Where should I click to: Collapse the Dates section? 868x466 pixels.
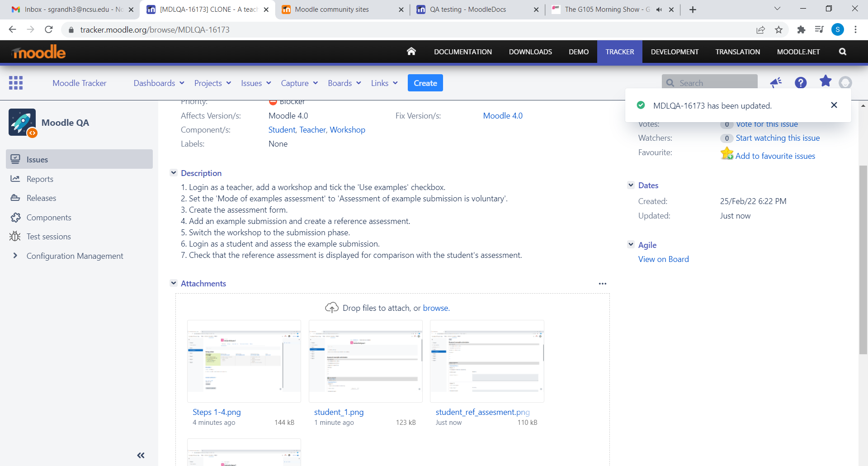pyautogui.click(x=631, y=185)
